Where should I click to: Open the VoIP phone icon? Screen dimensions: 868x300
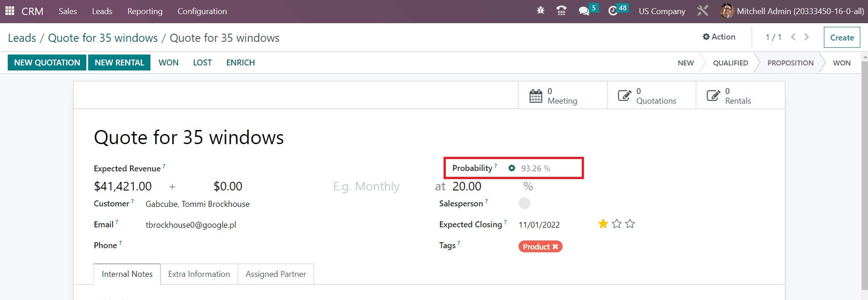coord(561,11)
